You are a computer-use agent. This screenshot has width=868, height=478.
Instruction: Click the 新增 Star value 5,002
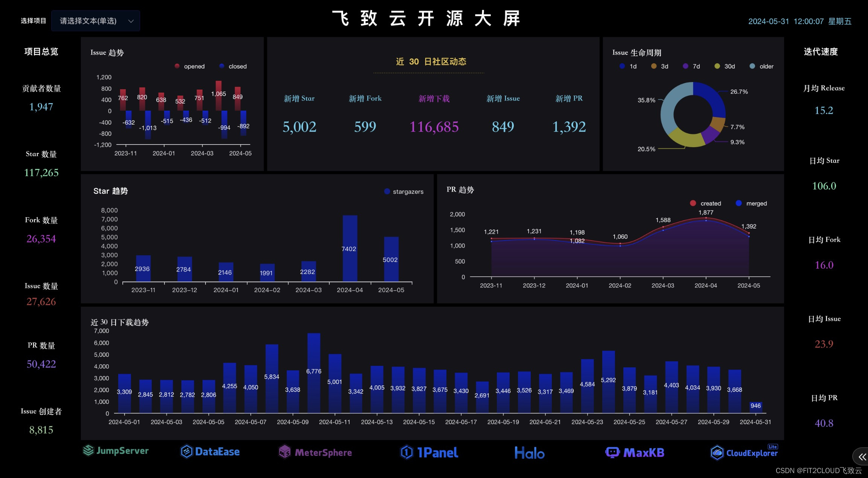(x=300, y=127)
